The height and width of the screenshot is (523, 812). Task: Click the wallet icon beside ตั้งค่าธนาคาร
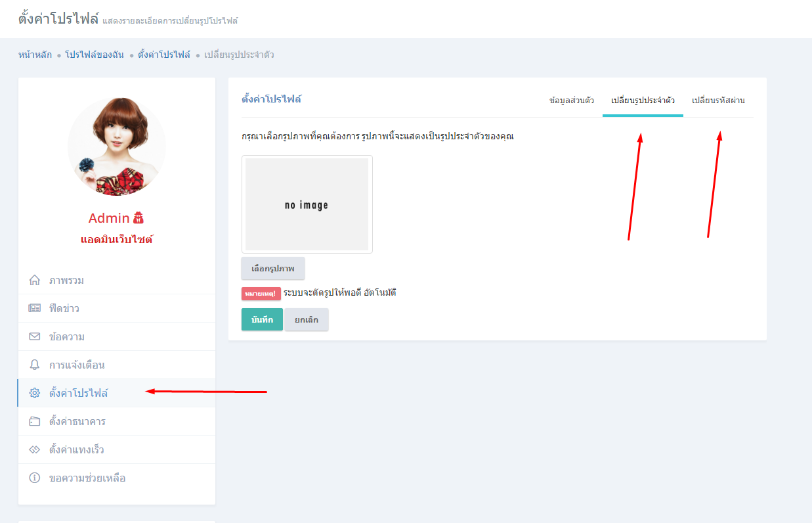click(35, 422)
